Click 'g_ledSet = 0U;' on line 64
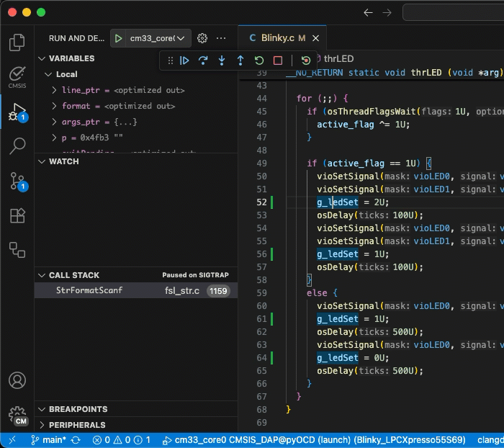Screen dimensions: 504x448 coord(353,358)
